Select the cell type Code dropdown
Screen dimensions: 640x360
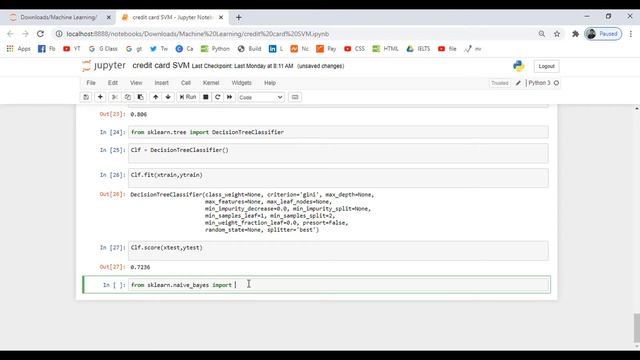coord(261,97)
